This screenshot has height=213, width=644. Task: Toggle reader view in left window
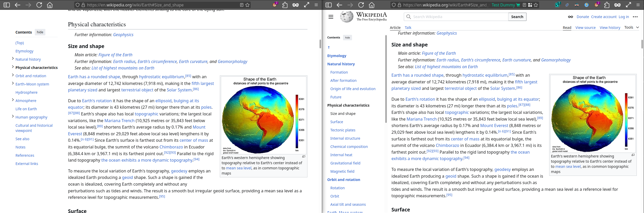tap(241, 5)
